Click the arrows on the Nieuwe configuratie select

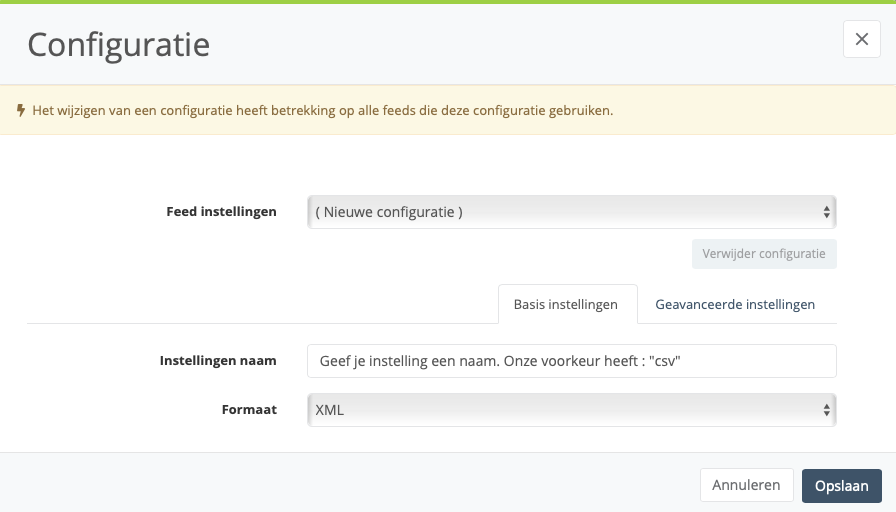[826, 212]
